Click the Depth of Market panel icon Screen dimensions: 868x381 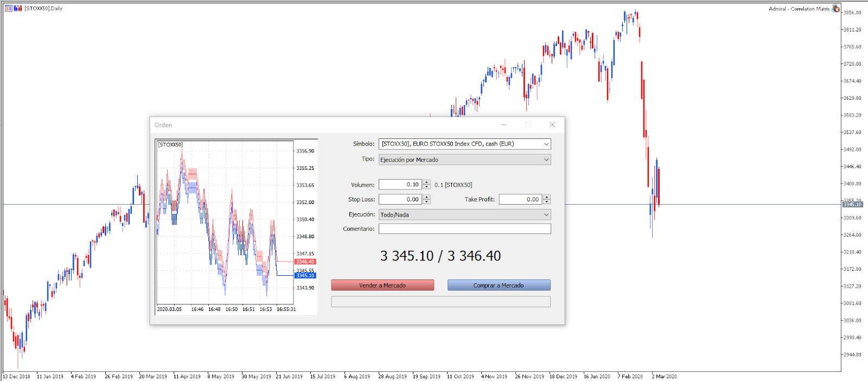[x=9, y=8]
